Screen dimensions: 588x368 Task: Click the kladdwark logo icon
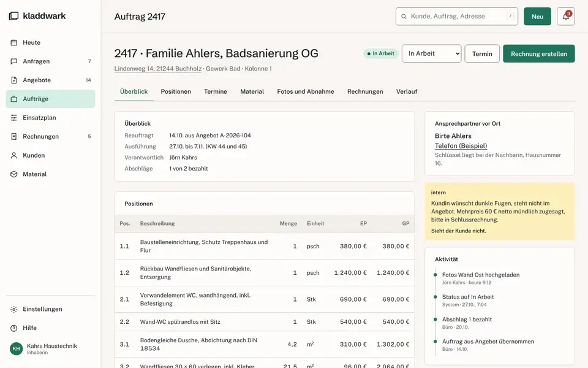13,16
